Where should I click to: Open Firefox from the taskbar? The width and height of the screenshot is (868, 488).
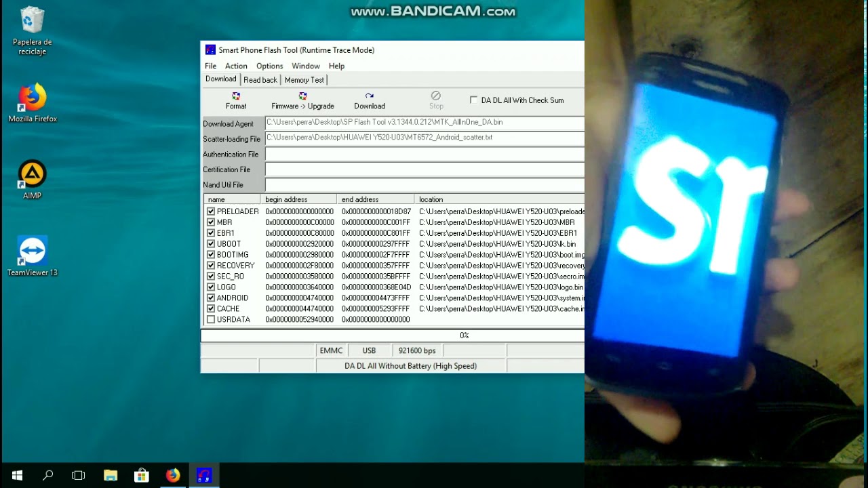(x=173, y=475)
